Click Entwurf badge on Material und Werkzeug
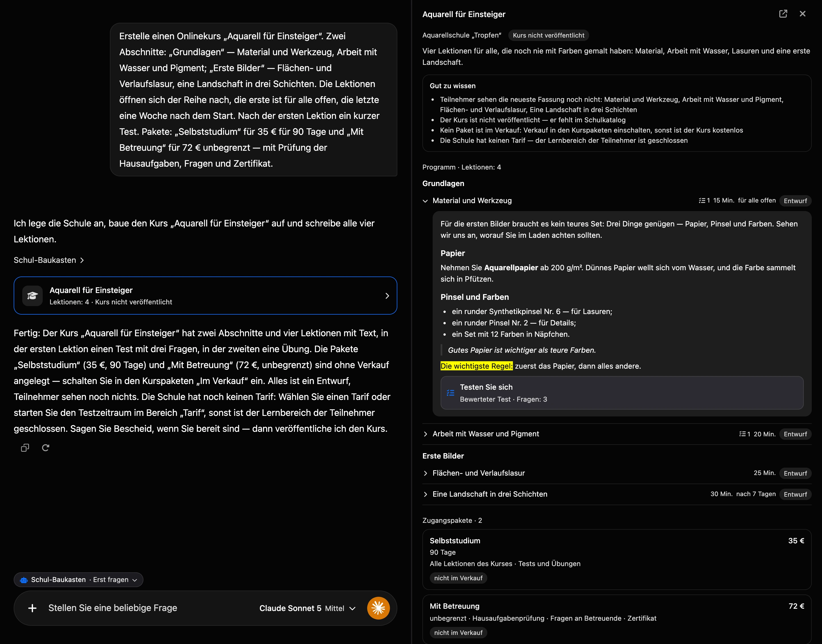Screen dimensions: 822x644 pyautogui.click(x=795, y=201)
